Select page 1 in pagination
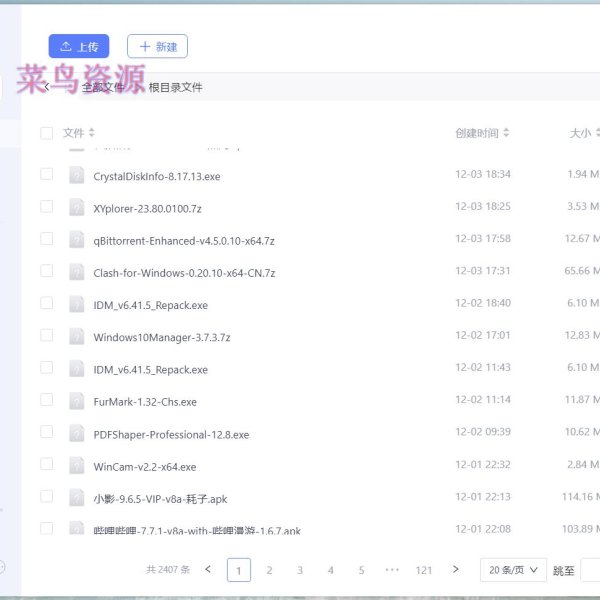The image size is (600, 600). coord(239,570)
